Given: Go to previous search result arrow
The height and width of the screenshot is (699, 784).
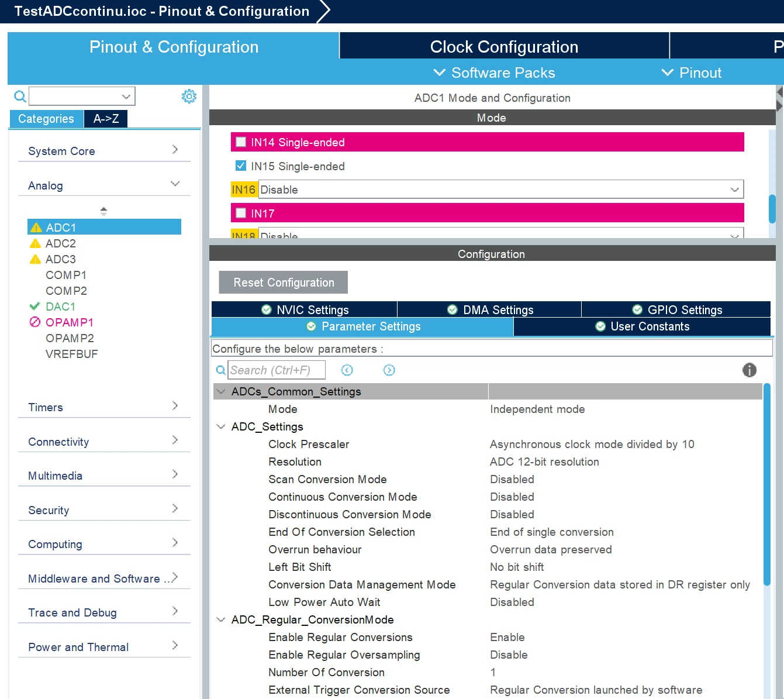Looking at the screenshot, I should [x=347, y=370].
